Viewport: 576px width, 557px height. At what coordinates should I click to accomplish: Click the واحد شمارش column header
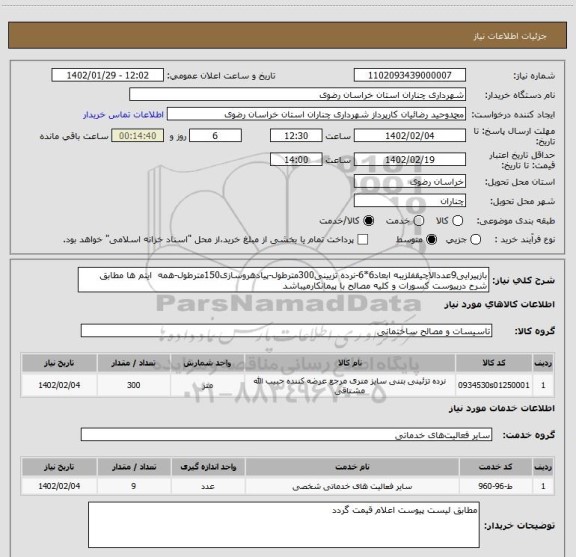tap(208, 363)
